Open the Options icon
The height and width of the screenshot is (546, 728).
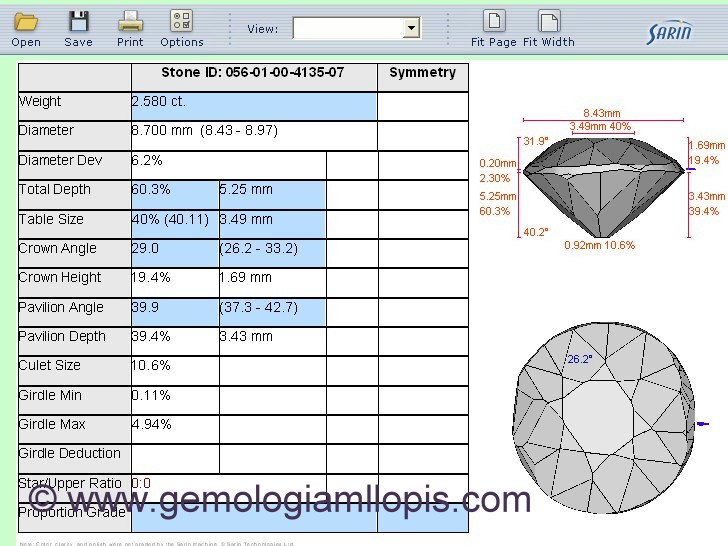pyautogui.click(x=181, y=21)
